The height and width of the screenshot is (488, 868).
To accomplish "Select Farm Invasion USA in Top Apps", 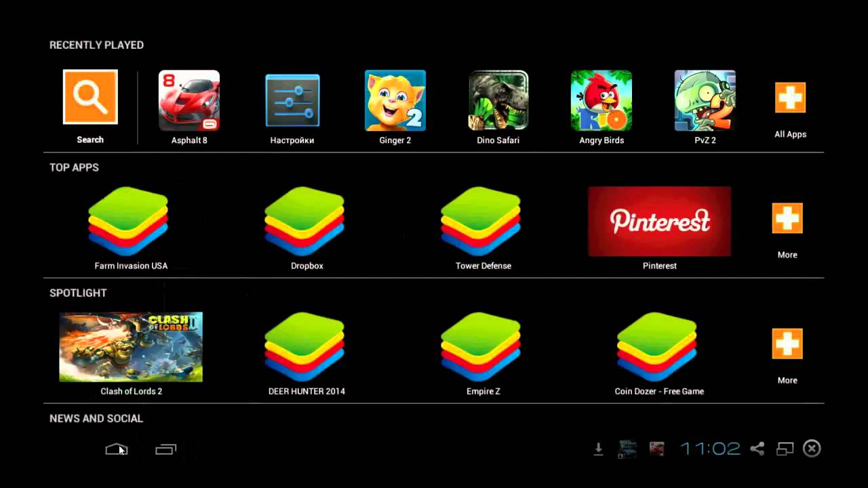I will point(128,222).
